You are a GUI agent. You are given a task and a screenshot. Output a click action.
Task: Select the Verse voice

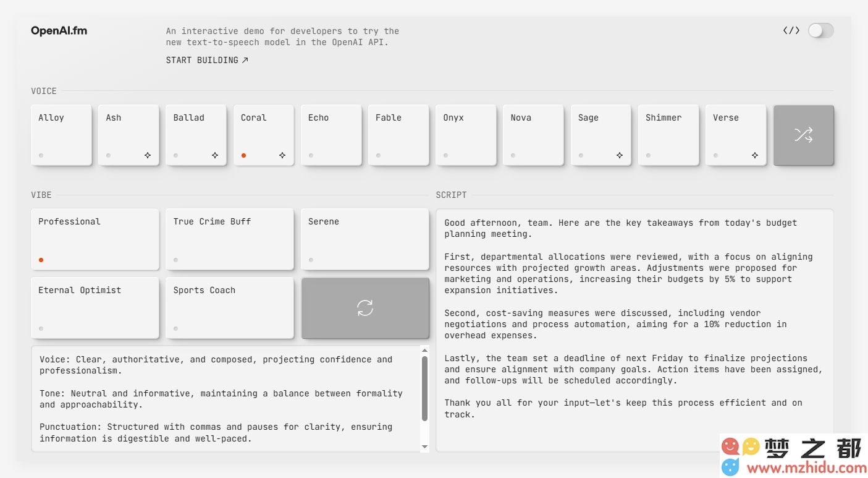[736, 135]
